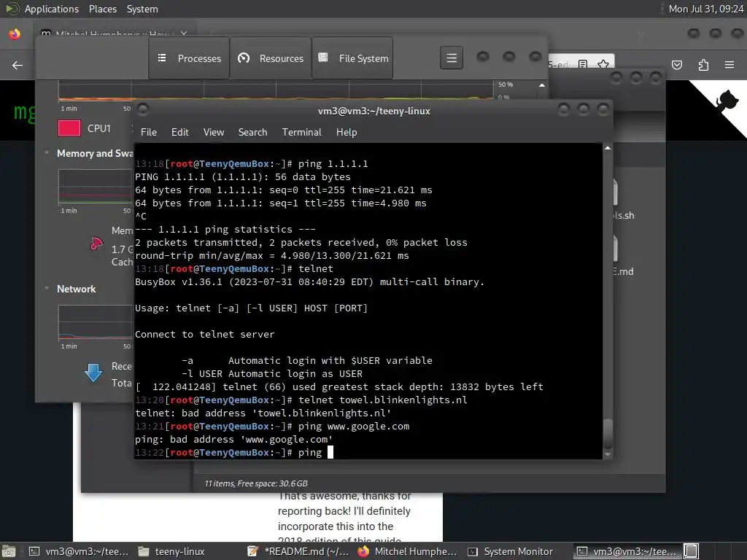Open the terminal Terminal menu
Viewport: 747px width, 560px height.
[x=301, y=132]
